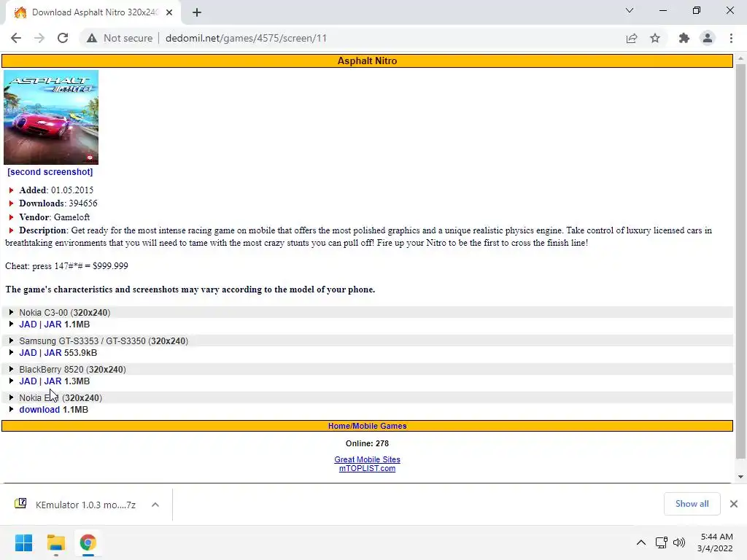Close the Asphalt Nitro tab
Screen dimensions: 747x560
click(169, 12)
